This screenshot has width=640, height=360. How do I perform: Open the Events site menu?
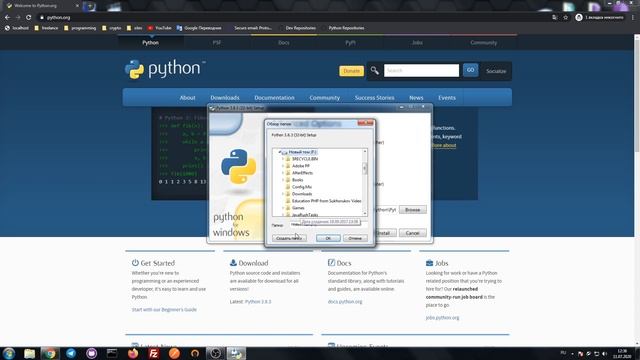447,98
